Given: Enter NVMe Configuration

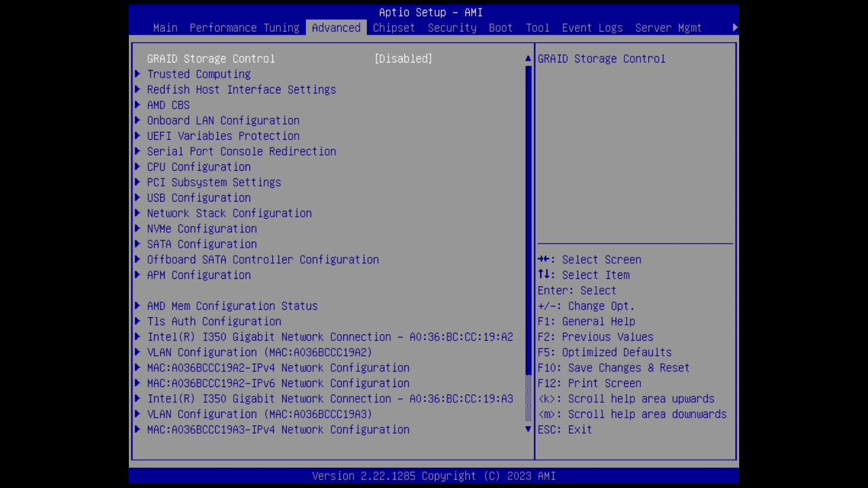Looking at the screenshot, I should 201,229.
